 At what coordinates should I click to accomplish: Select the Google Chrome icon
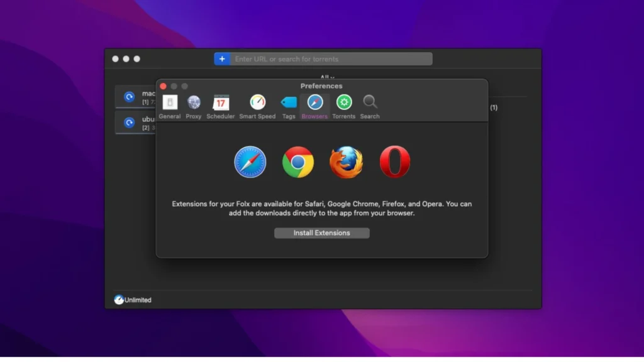tap(298, 161)
